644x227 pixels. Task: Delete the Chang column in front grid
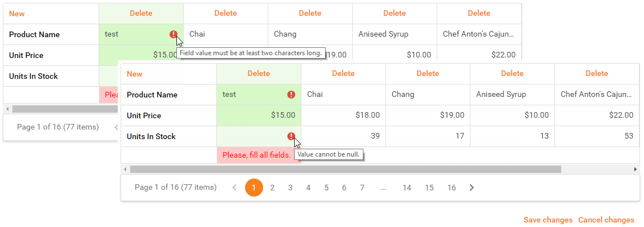(x=428, y=73)
